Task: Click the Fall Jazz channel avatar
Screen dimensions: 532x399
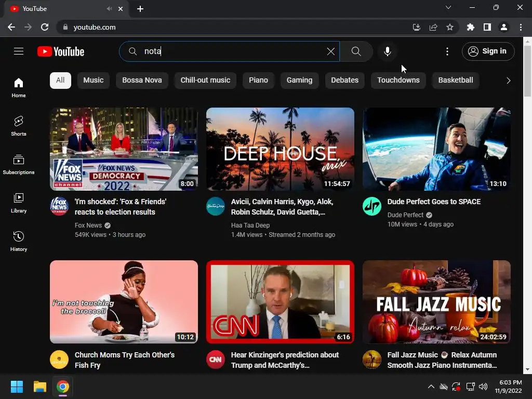Action: click(372, 360)
